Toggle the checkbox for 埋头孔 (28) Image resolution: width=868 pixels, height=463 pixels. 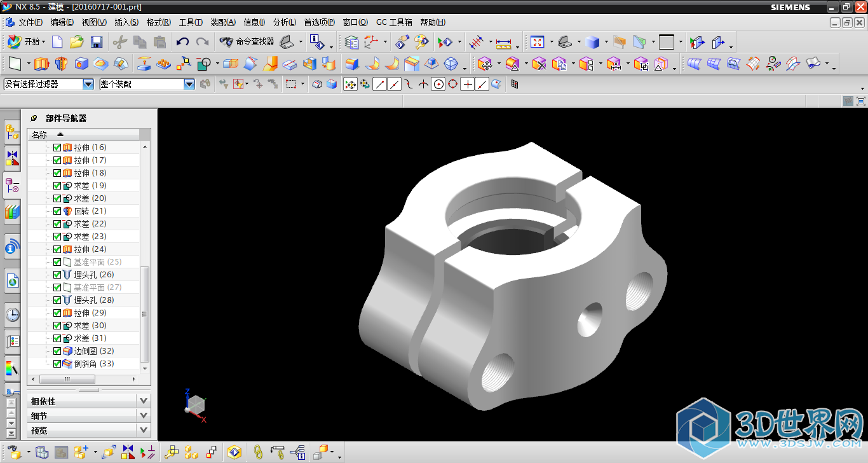(57, 300)
